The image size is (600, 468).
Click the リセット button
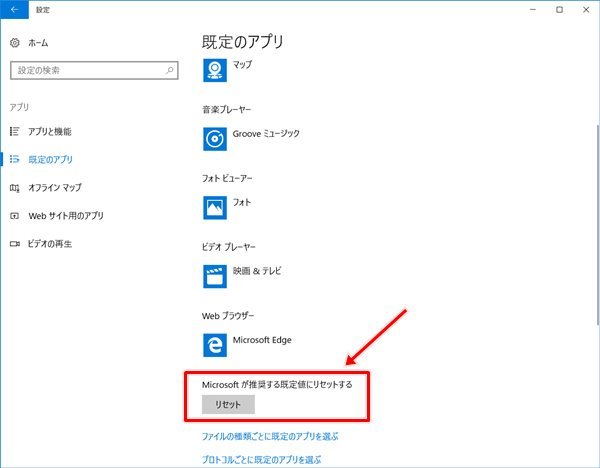[228, 404]
